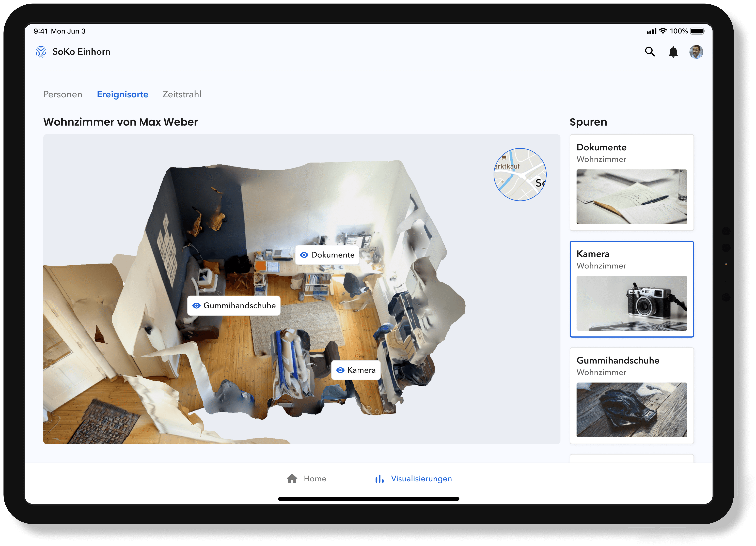Click the Kamera card title in Spuren

coord(593,254)
